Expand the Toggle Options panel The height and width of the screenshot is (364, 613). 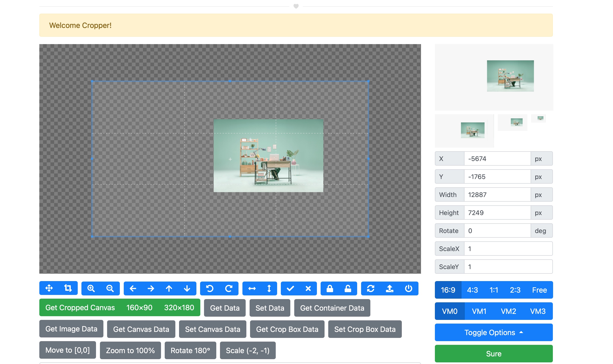point(493,332)
